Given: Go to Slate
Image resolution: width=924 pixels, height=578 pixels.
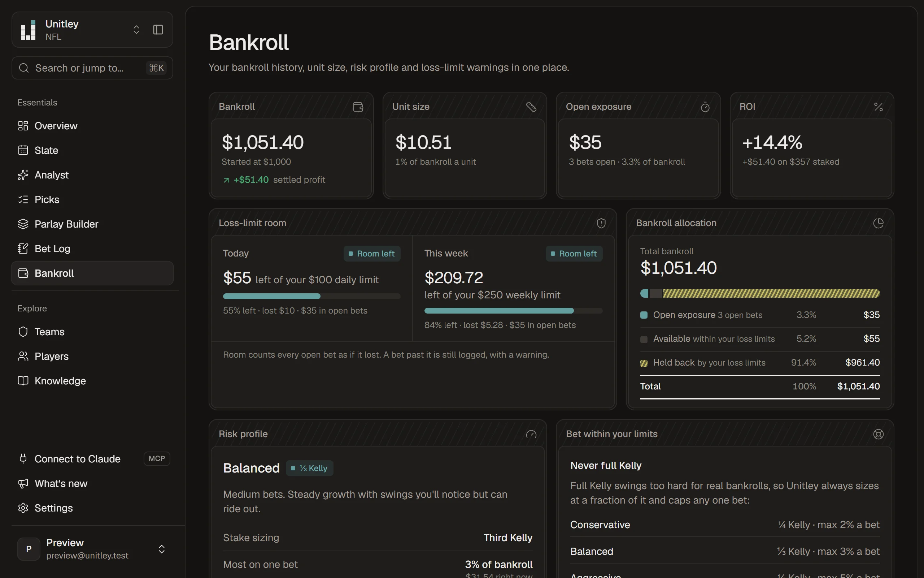Looking at the screenshot, I should (x=92, y=150).
